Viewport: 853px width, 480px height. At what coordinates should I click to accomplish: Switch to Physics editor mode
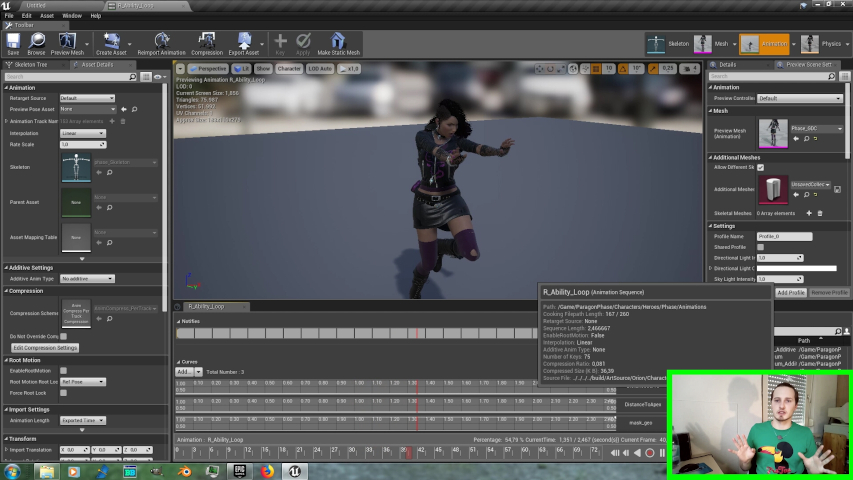click(x=822, y=44)
